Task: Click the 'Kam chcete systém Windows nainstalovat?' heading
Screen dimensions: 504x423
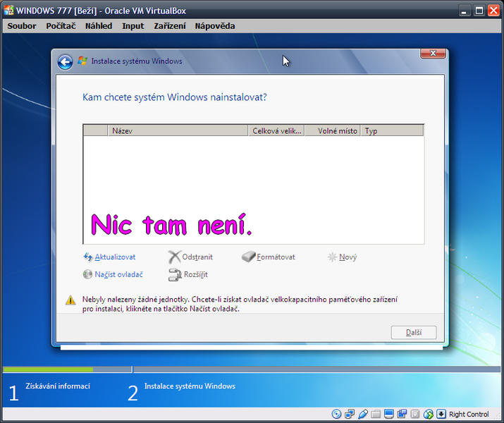Action: tap(175, 97)
